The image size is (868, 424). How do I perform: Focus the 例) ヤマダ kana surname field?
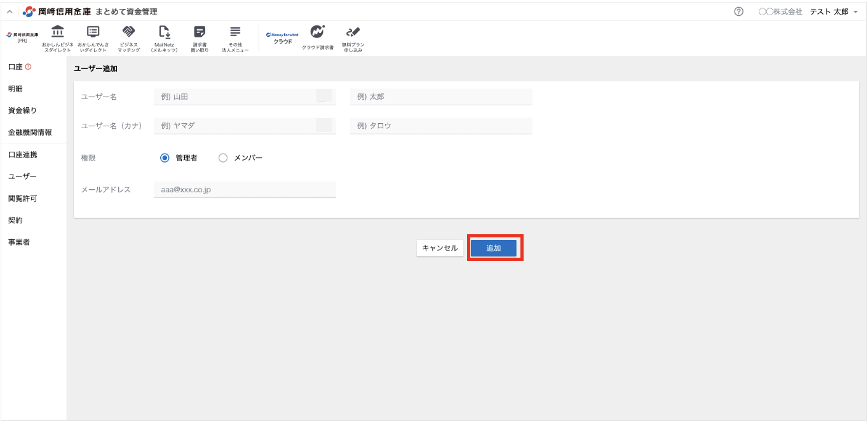(245, 126)
